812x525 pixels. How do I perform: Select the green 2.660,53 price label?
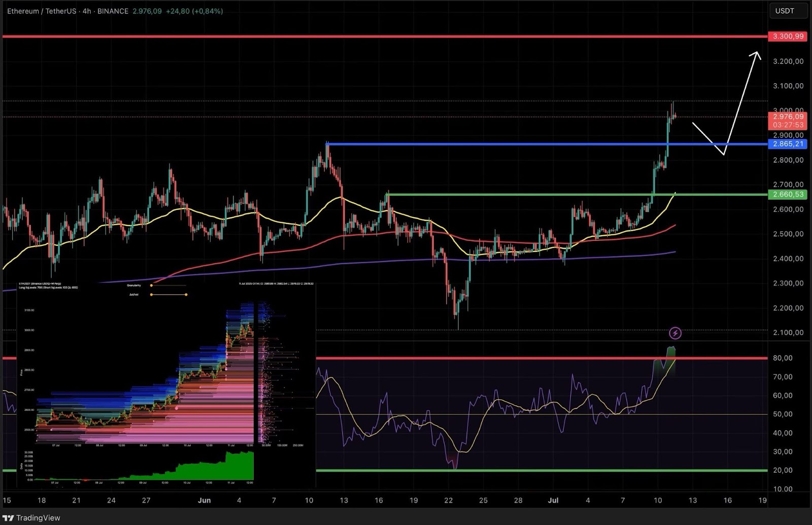[x=788, y=194]
